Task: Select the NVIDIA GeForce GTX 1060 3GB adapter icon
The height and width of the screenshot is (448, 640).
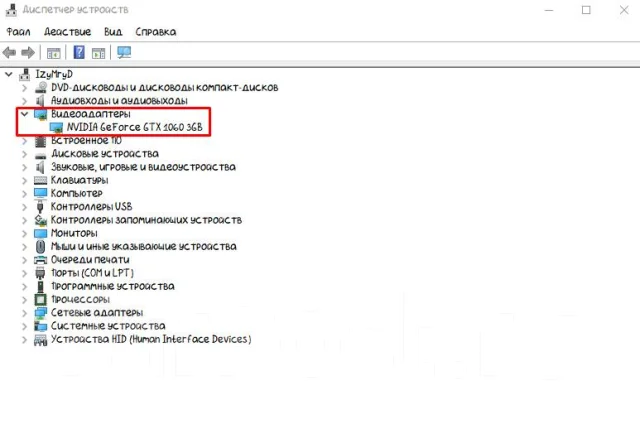Action: [56, 127]
